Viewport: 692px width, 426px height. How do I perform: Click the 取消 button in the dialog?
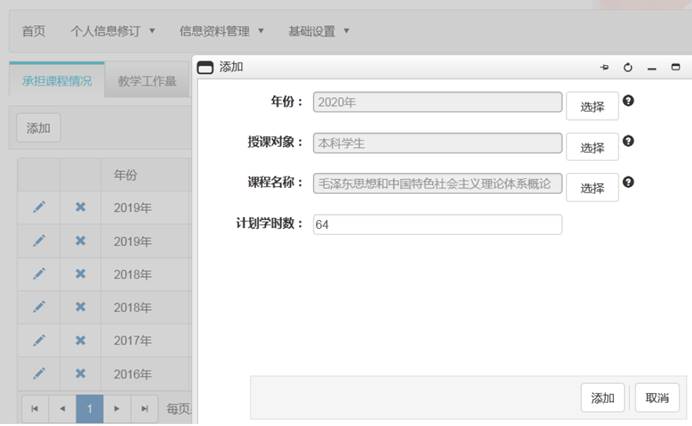(x=656, y=397)
